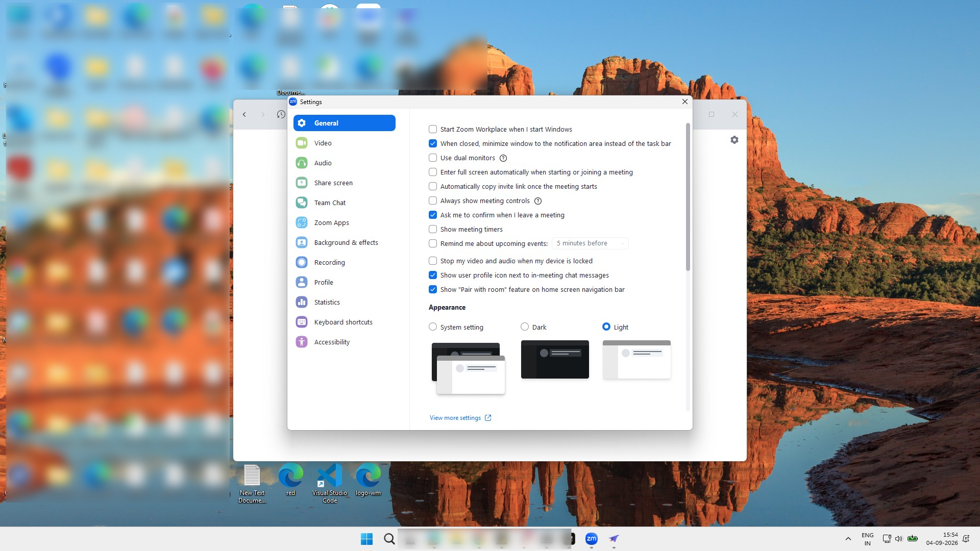Open network status in system tray
The width and height of the screenshot is (980, 551).
tap(887, 539)
